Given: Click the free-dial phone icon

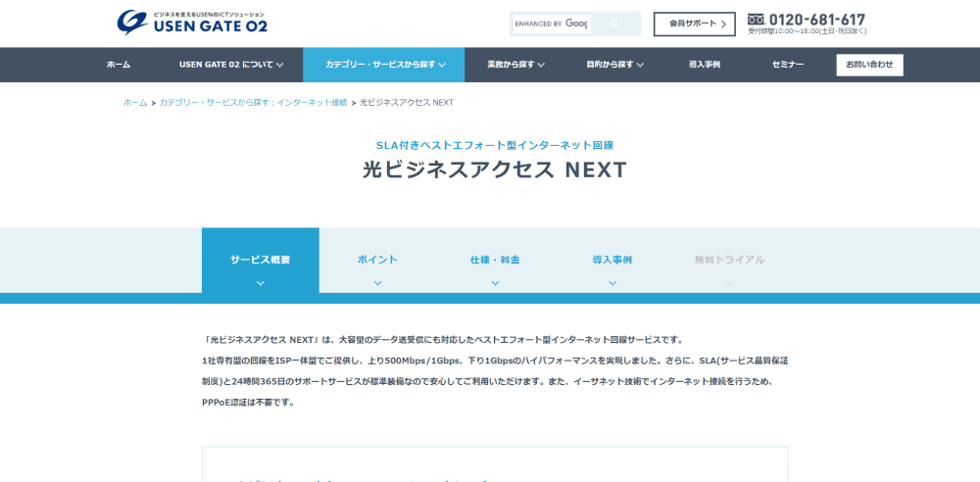Looking at the screenshot, I should (756, 20).
